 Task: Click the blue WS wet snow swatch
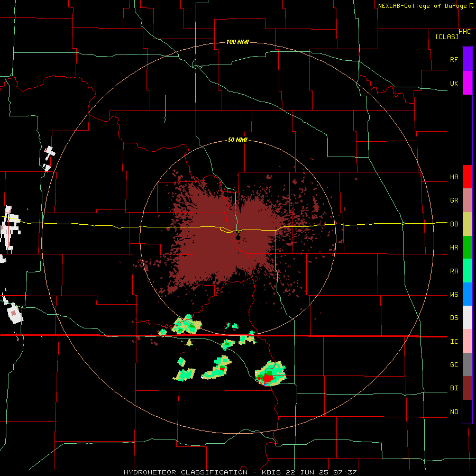click(467, 294)
